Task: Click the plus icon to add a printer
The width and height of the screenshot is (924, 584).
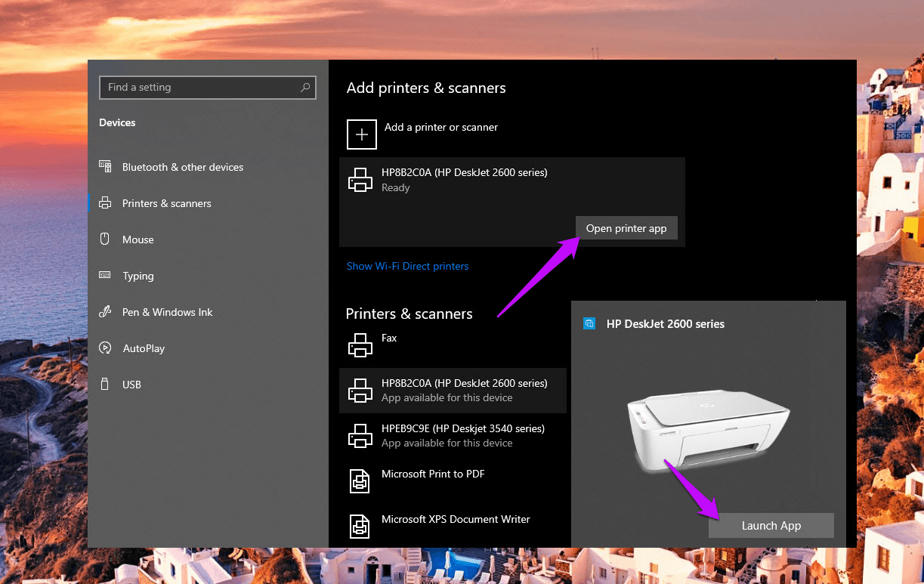Action: 361,134
